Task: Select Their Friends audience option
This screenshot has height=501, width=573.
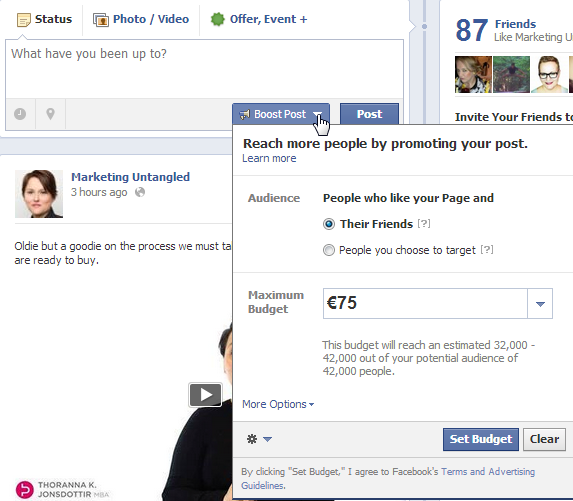Action: [x=329, y=224]
